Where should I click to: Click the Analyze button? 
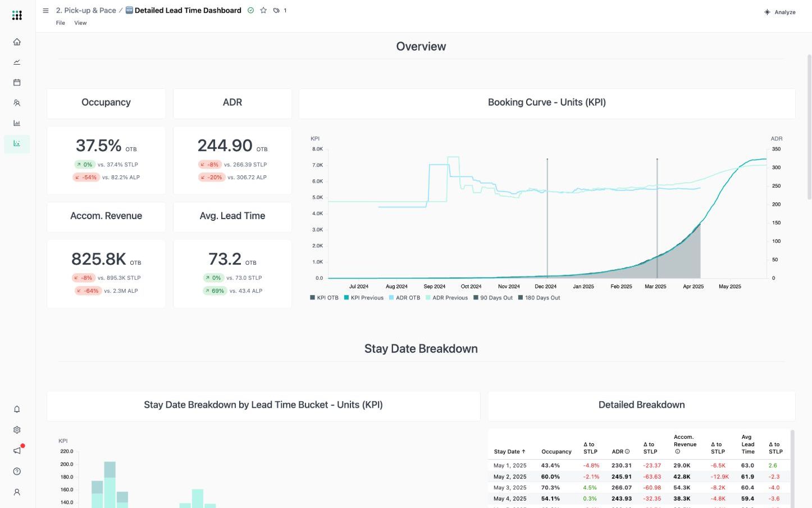[780, 12]
